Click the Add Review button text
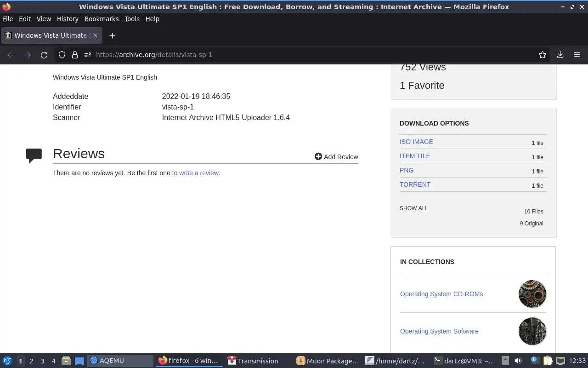The height and width of the screenshot is (368, 588). pyautogui.click(x=341, y=157)
